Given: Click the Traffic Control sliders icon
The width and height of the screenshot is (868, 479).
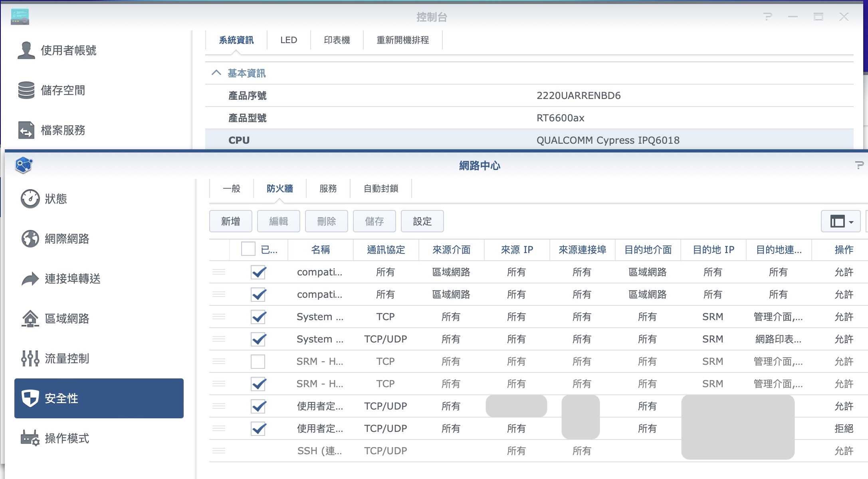Looking at the screenshot, I should (30, 358).
